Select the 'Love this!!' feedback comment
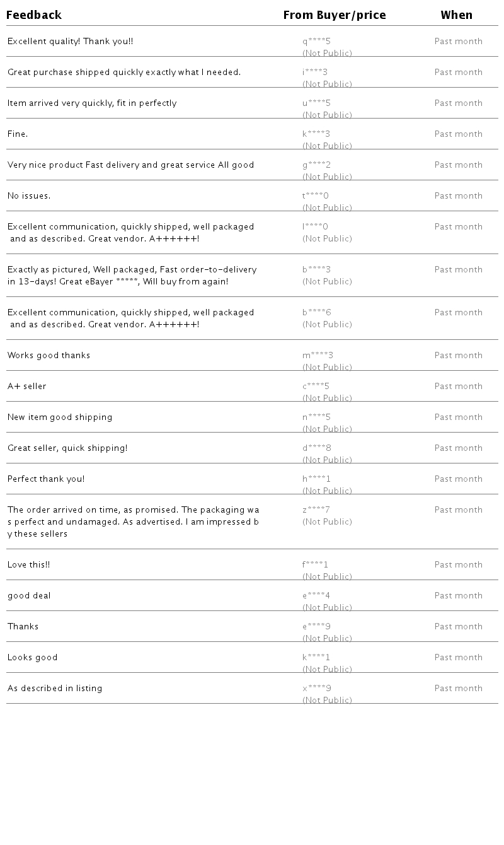The image size is (504, 845). pyautogui.click(x=28, y=565)
